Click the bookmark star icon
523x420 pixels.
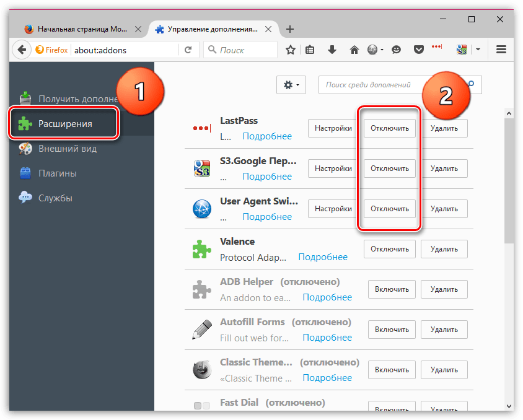pos(289,50)
